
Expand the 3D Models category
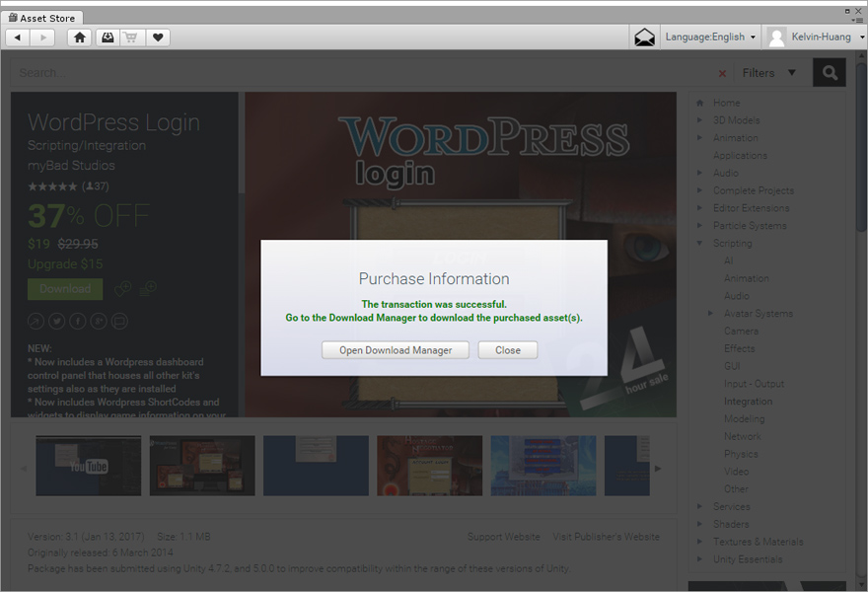point(699,120)
